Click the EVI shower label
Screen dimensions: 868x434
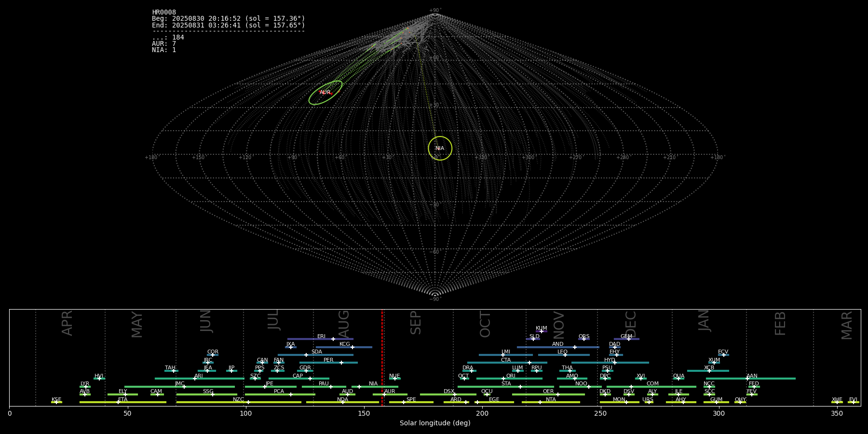(x=853, y=400)
